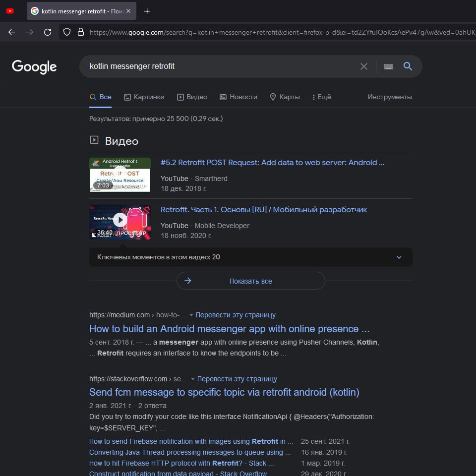Close the kotlin messenger retrofit tab
The width and height of the screenshot is (476, 476).
coord(128,11)
